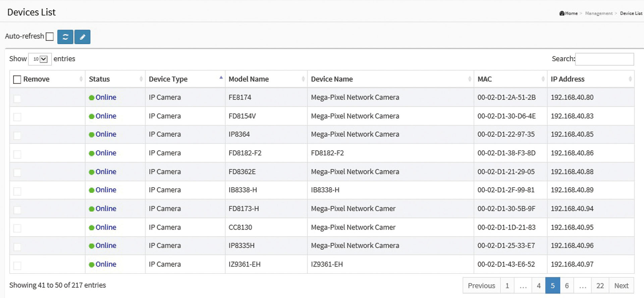Click the blue pencil edit button
This screenshot has height=298, width=644.
(x=83, y=37)
